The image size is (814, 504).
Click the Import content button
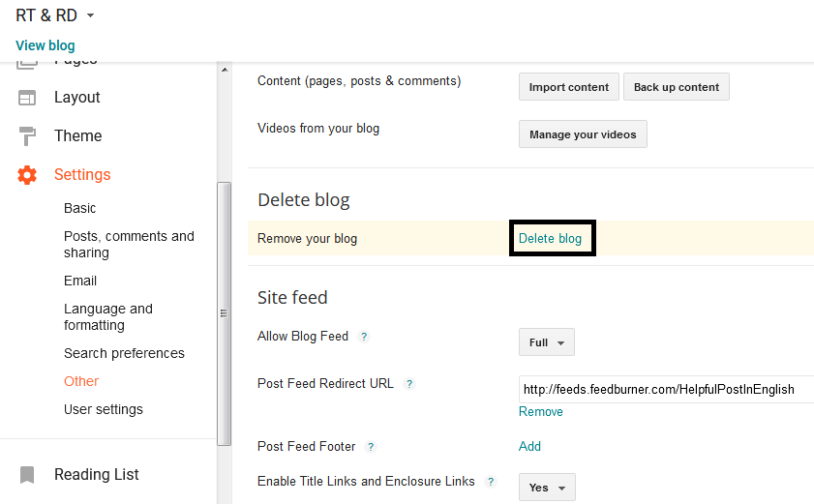[x=568, y=87]
